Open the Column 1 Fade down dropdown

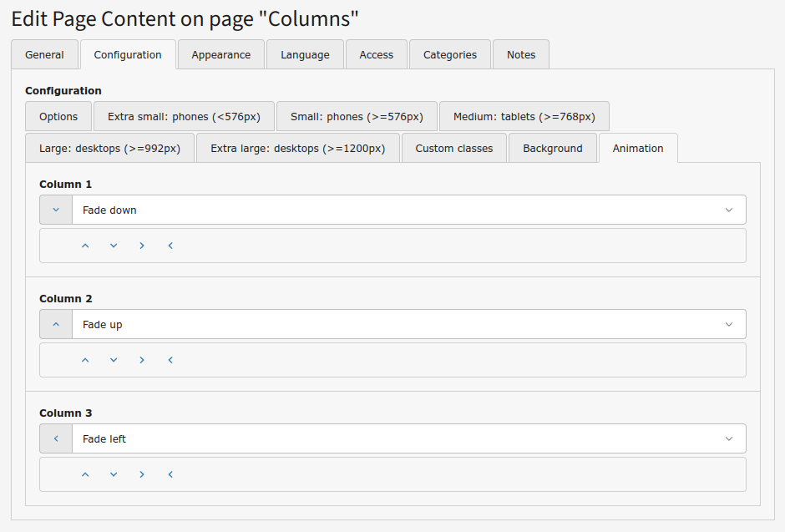point(408,210)
